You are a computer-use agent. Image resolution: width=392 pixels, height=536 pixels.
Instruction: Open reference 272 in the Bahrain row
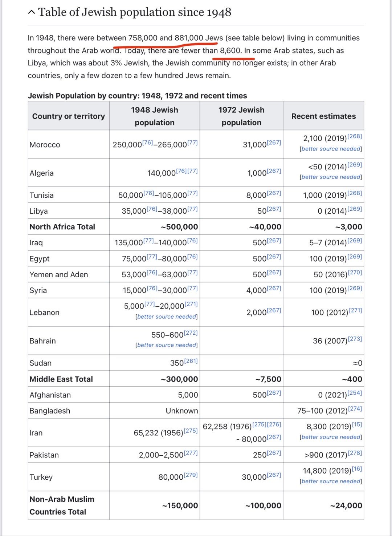point(191,333)
